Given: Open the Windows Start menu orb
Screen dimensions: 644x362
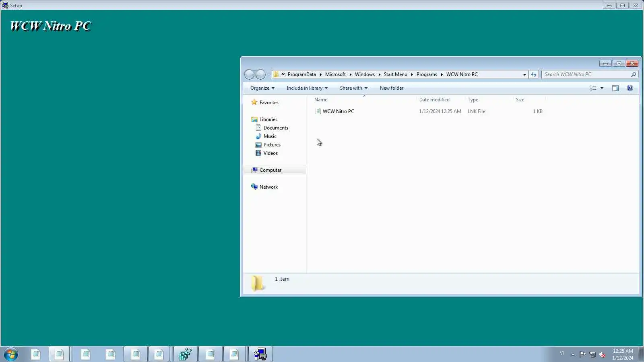Looking at the screenshot, I should click(11, 354).
